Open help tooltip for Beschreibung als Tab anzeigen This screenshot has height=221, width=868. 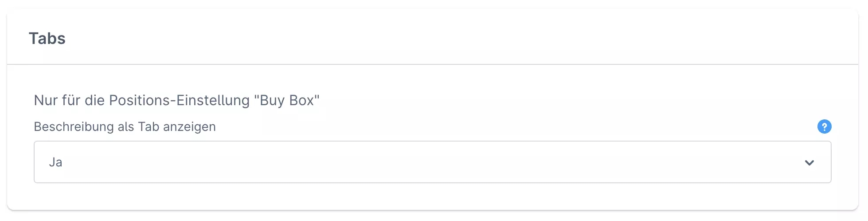[x=824, y=126]
